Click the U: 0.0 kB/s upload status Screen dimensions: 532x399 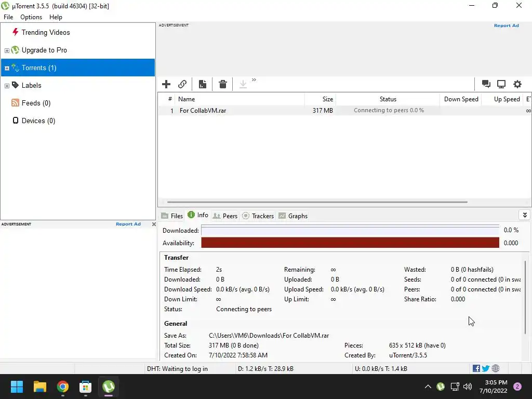point(381,369)
